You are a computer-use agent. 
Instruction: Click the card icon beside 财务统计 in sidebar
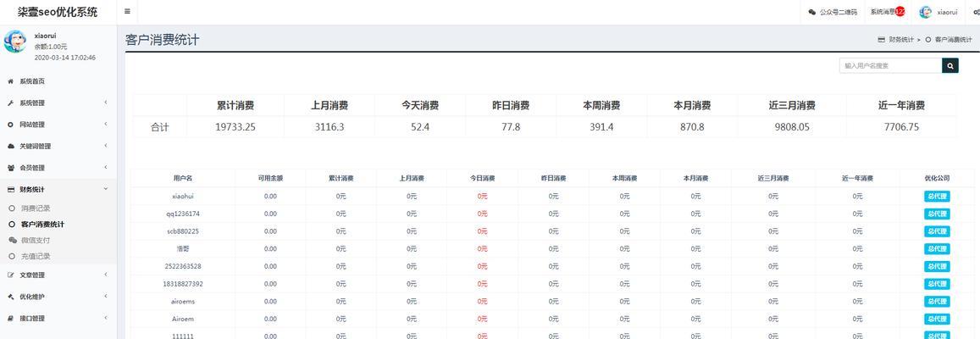tap(11, 190)
